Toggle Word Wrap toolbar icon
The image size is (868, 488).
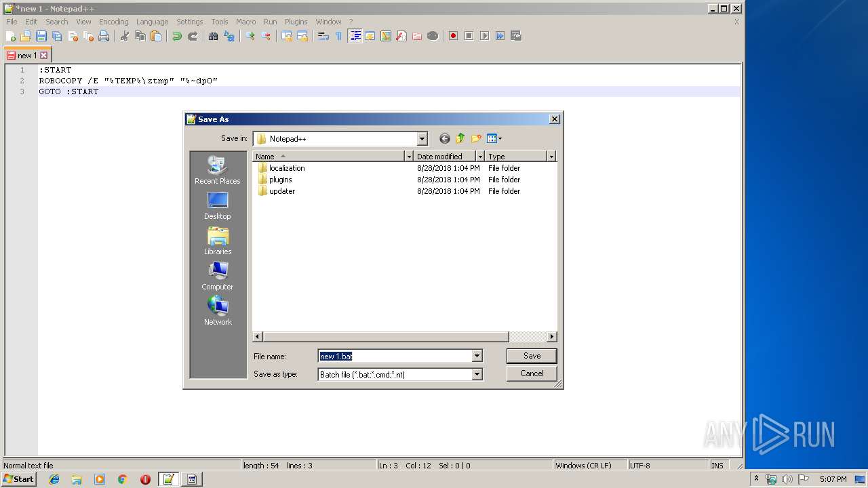pos(323,36)
